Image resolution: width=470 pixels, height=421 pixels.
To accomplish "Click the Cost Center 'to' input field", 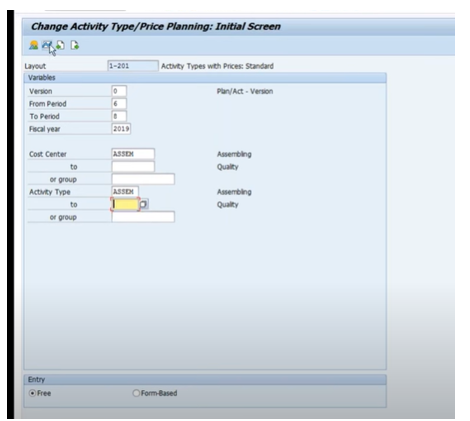I will [x=133, y=166].
